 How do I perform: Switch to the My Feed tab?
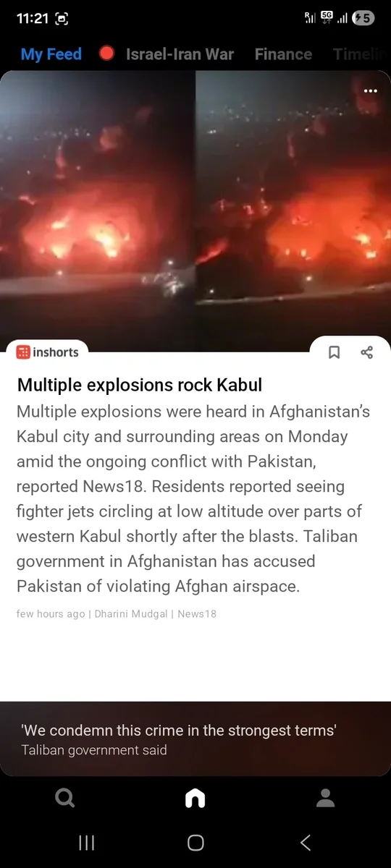51,54
